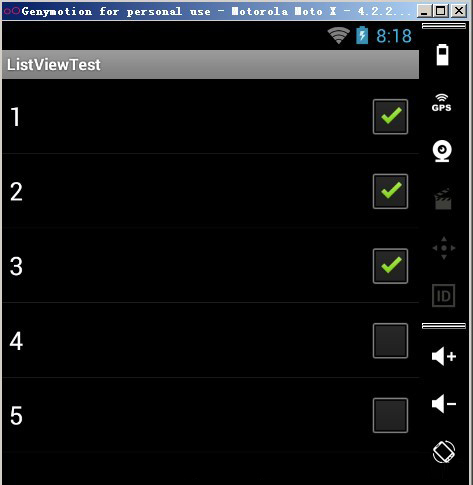Increase volume with the speaker plus icon
This screenshot has height=485, width=473.
[444, 356]
